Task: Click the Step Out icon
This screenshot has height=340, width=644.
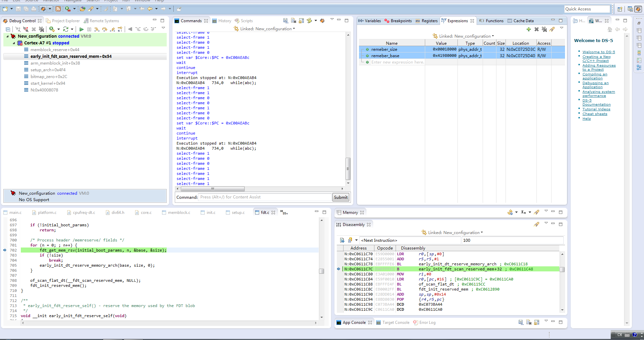Action: pyautogui.click(x=113, y=30)
